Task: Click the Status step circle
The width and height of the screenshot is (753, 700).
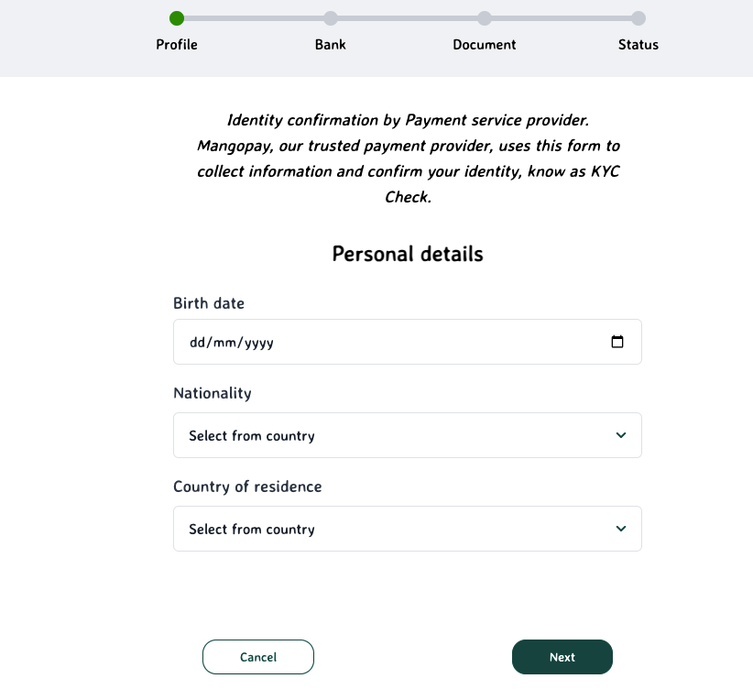Action: [638, 18]
